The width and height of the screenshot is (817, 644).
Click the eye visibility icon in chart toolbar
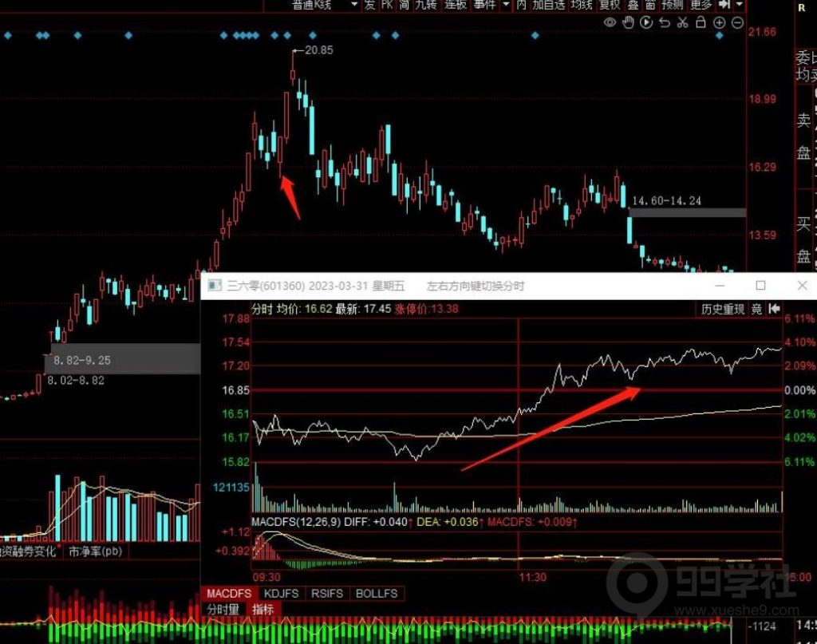[610, 22]
